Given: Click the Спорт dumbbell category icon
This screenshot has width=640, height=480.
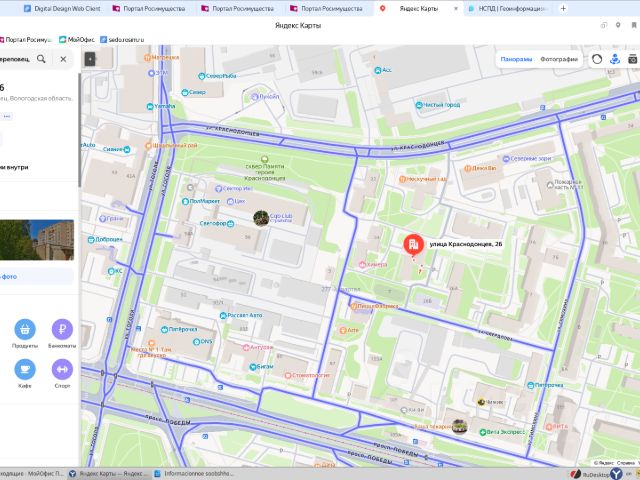Looking at the screenshot, I should [x=62, y=369].
